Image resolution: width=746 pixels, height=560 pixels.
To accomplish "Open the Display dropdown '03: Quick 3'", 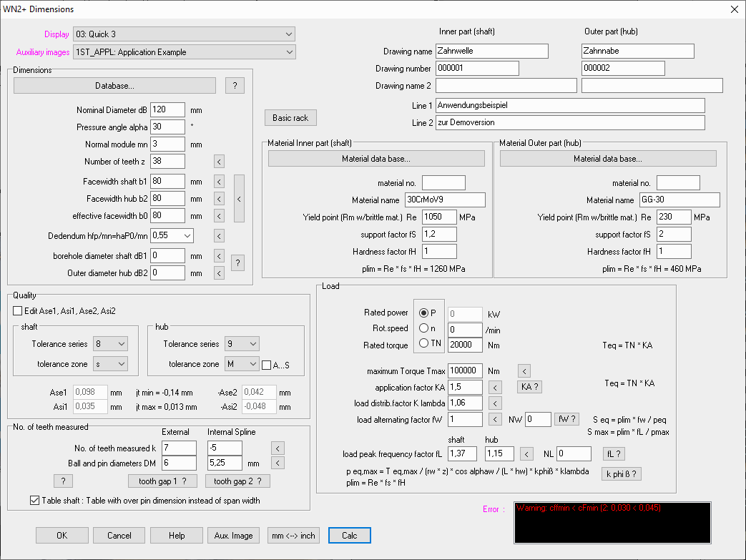I will [185, 34].
